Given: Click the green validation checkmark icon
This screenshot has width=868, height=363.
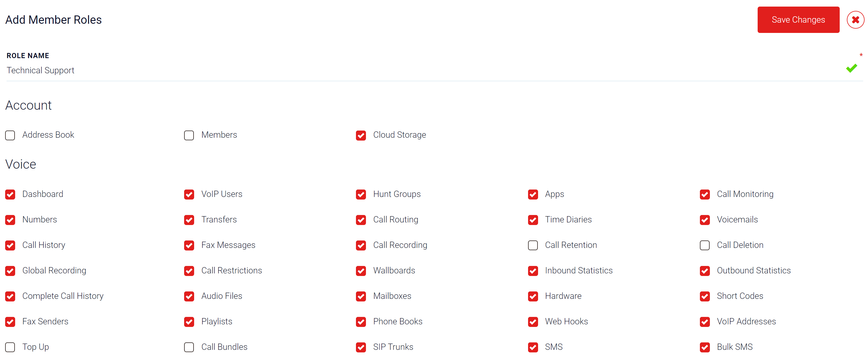Looking at the screenshot, I should click(851, 68).
